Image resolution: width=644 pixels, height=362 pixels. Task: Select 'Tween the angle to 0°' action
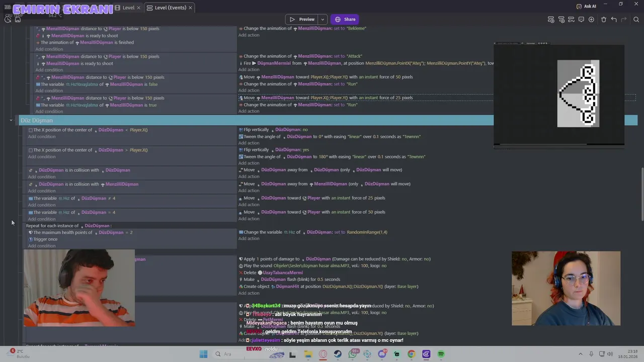click(330, 137)
